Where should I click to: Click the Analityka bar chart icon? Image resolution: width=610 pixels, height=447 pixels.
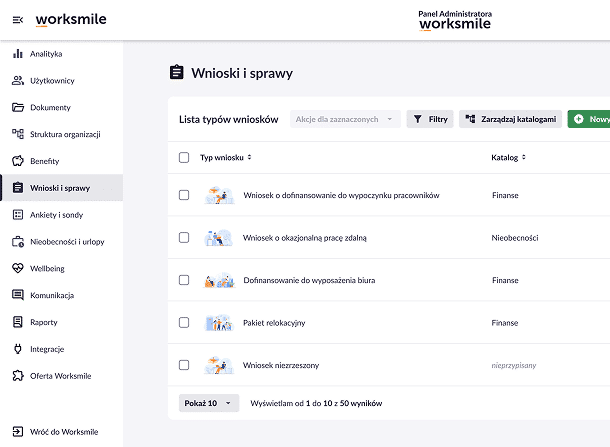[17, 54]
